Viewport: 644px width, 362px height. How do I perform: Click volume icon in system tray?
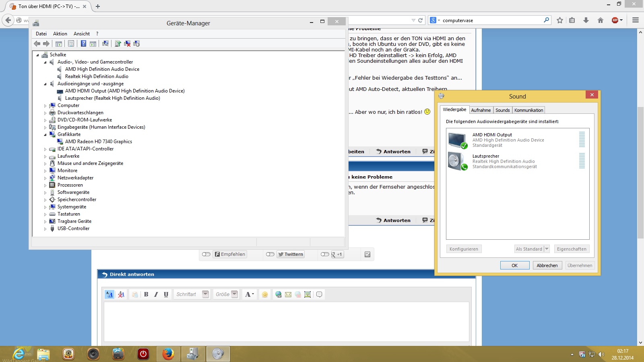(601, 354)
